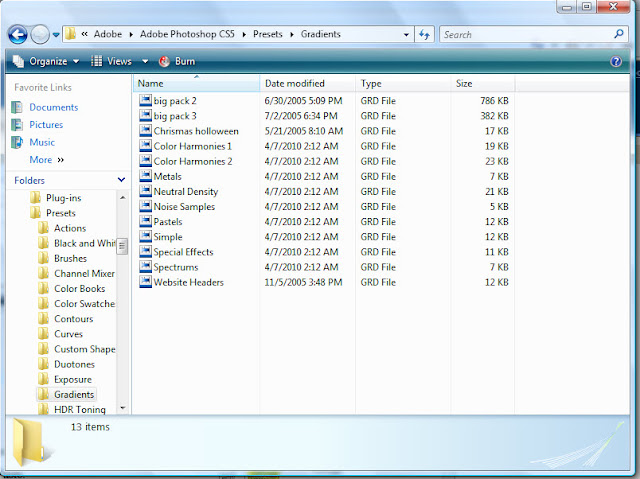The height and width of the screenshot is (479, 640).
Task: Click the Neutral Density file icon
Action: pos(145,191)
